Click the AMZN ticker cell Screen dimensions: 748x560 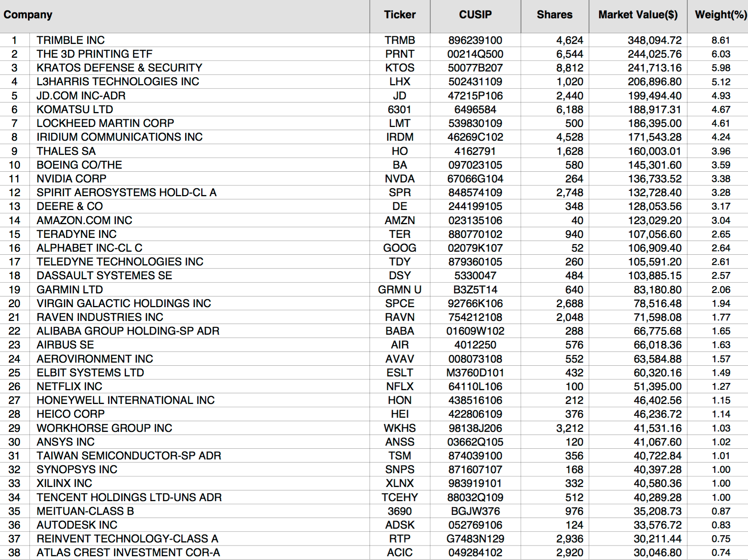point(400,220)
